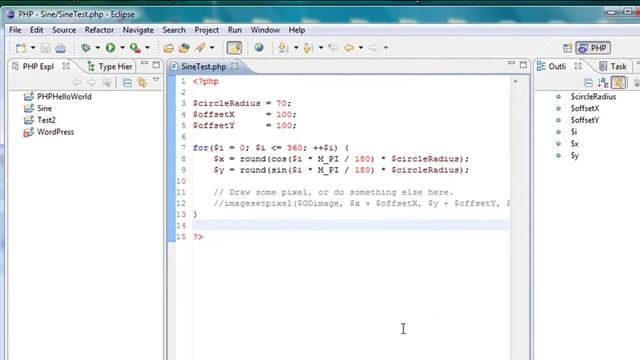The width and height of the screenshot is (640, 360).
Task: Open the Window menu
Action: (x=265, y=30)
